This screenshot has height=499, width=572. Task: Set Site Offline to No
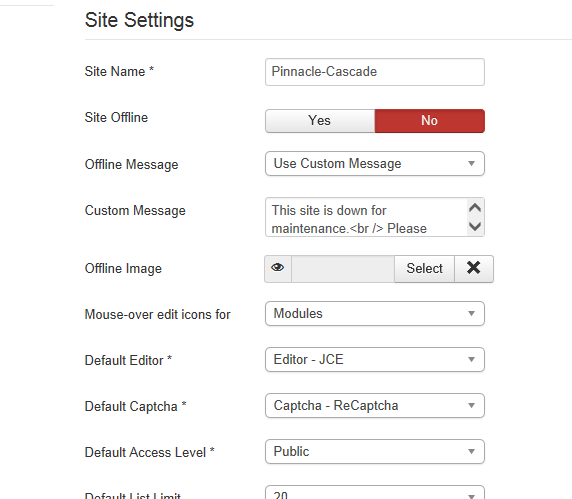[x=430, y=121]
